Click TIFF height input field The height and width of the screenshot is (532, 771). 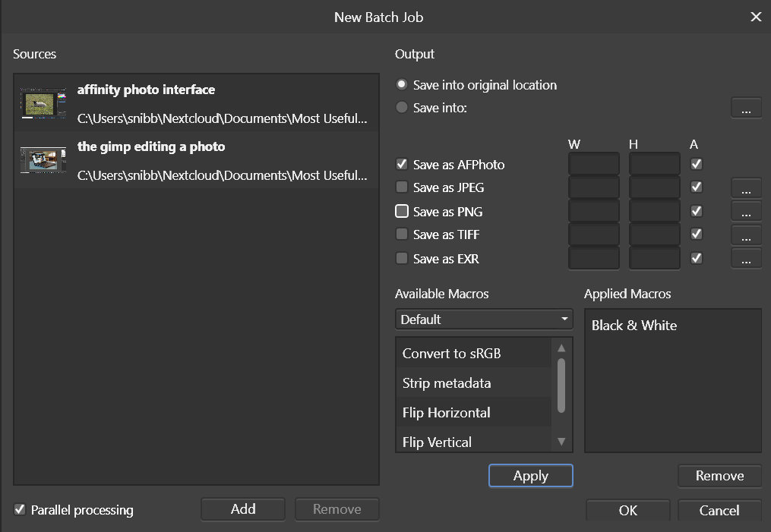[655, 235]
